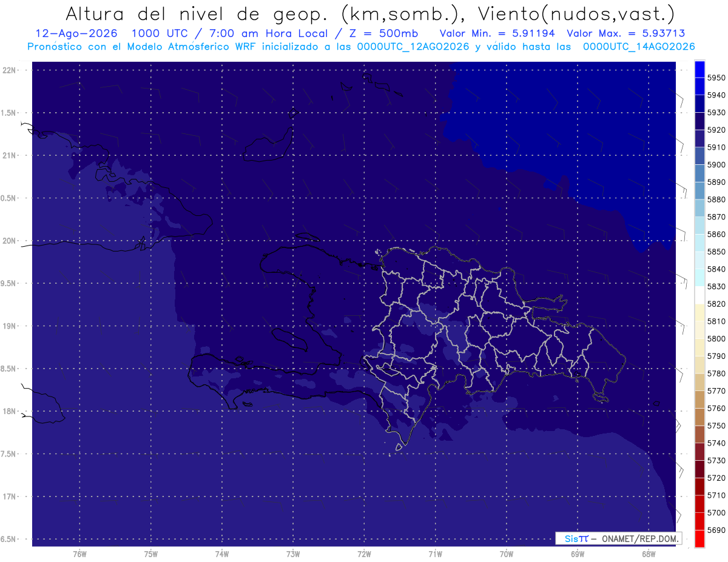Image resolution: width=728 pixels, height=562 pixels.
Task: Pick the white swatch between 5830 and 5820
Action: 699,295
